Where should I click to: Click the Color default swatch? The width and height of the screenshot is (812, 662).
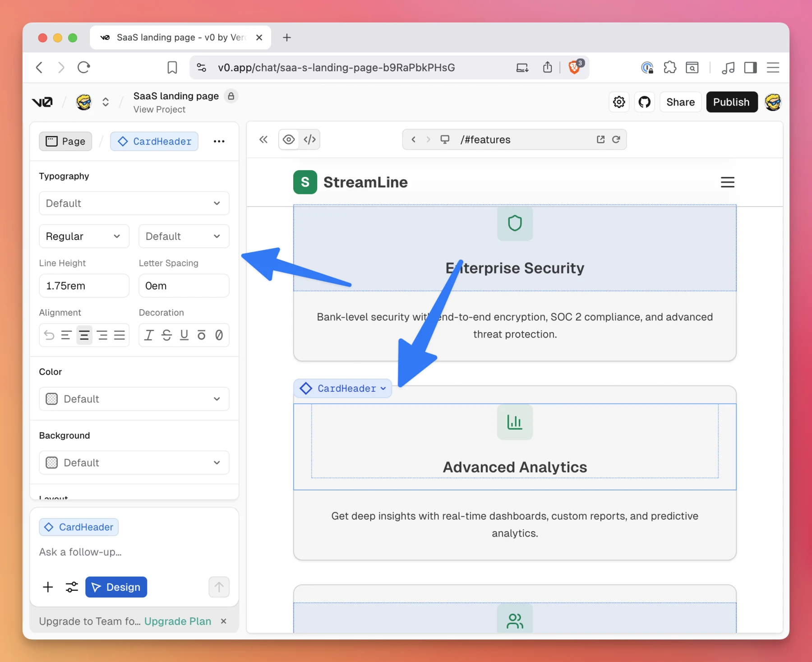tap(52, 399)
